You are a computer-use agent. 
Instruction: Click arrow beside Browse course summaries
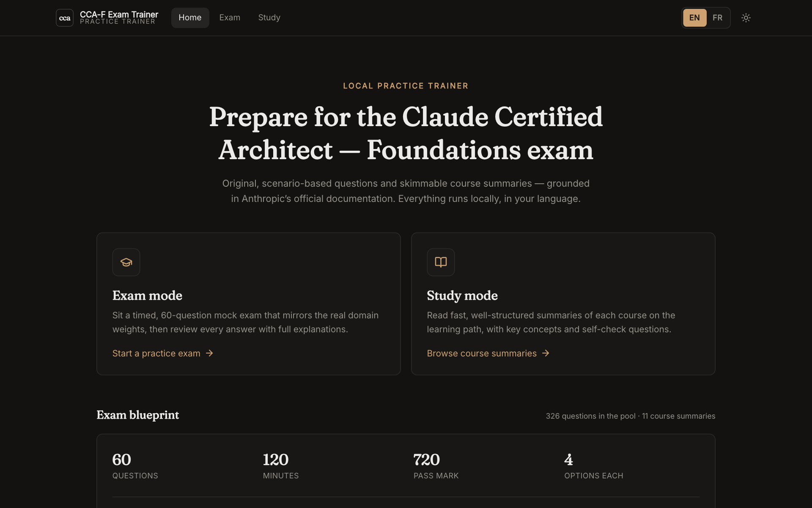point(546,353)
